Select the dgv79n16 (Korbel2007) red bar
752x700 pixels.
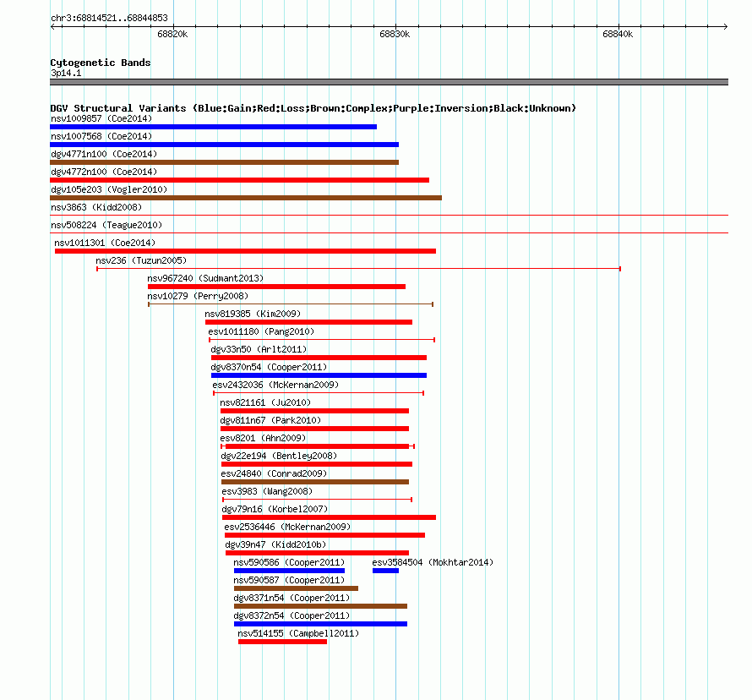329,517
